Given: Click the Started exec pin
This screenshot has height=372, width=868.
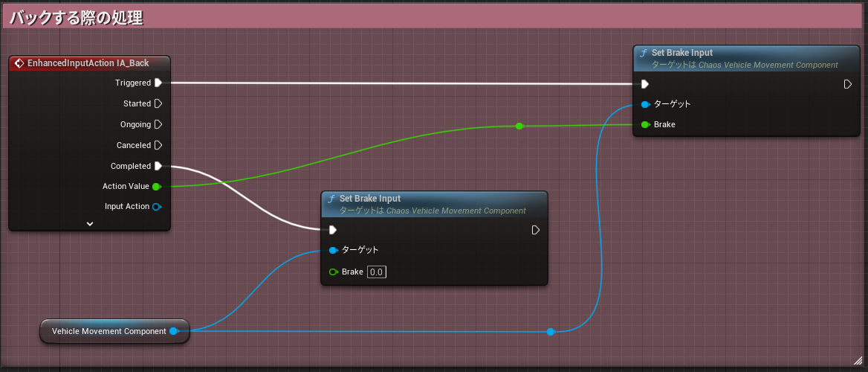Looking at the screenshot, I should pos(158,103).
